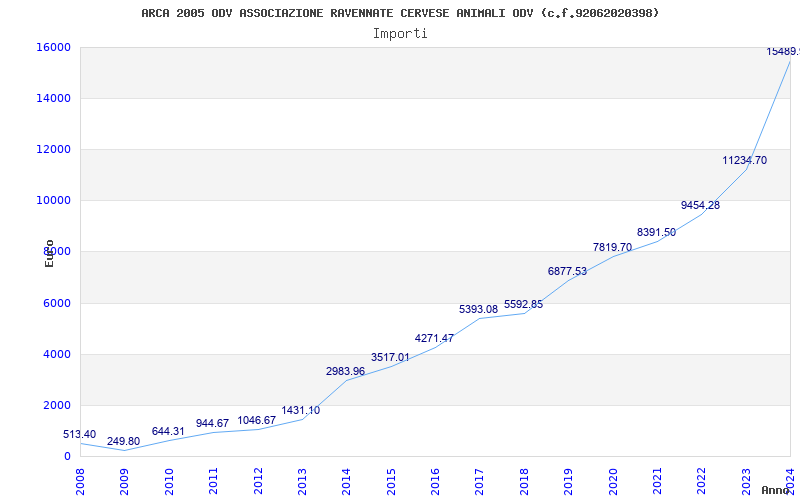Image resolution: width=800 pixels, height=500 pixels.
Task: Select the 6877.53 data label
Action: [567, 271]
